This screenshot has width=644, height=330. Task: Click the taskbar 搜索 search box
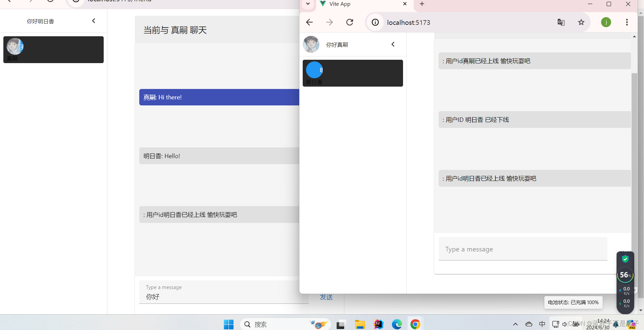pos(285,324)
